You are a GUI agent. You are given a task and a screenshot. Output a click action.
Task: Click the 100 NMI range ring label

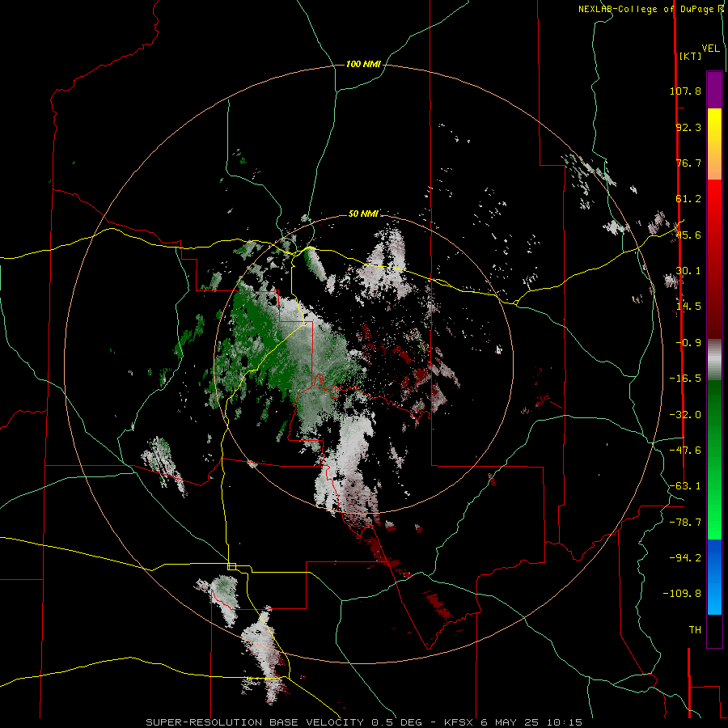click(x=363, y=64)
